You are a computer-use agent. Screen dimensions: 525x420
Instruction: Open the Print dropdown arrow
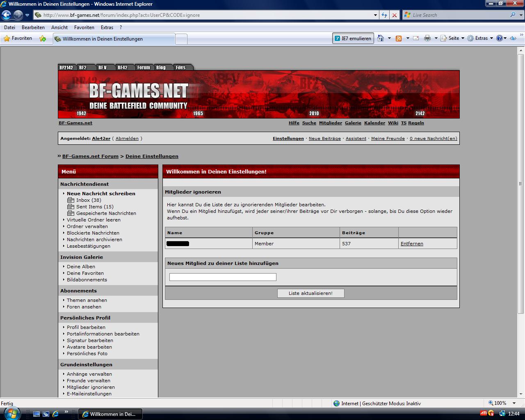[436, 38]
